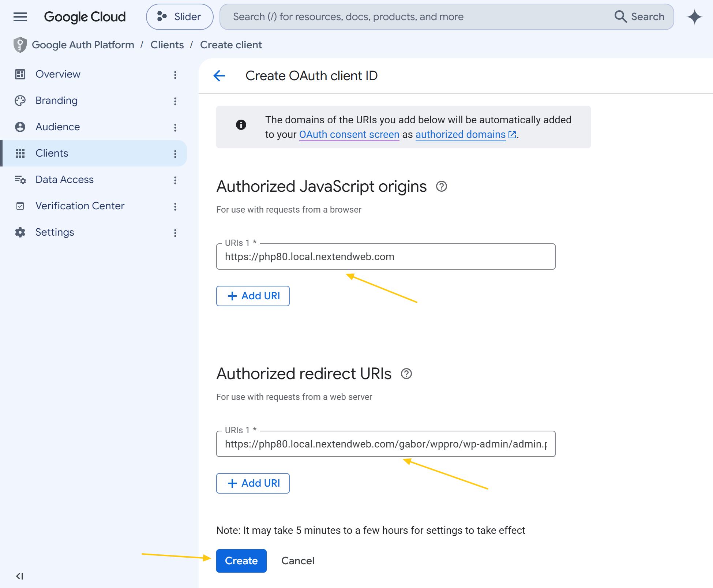Click the Settings gear icon
713x588 pixels.
coord(20,232)
